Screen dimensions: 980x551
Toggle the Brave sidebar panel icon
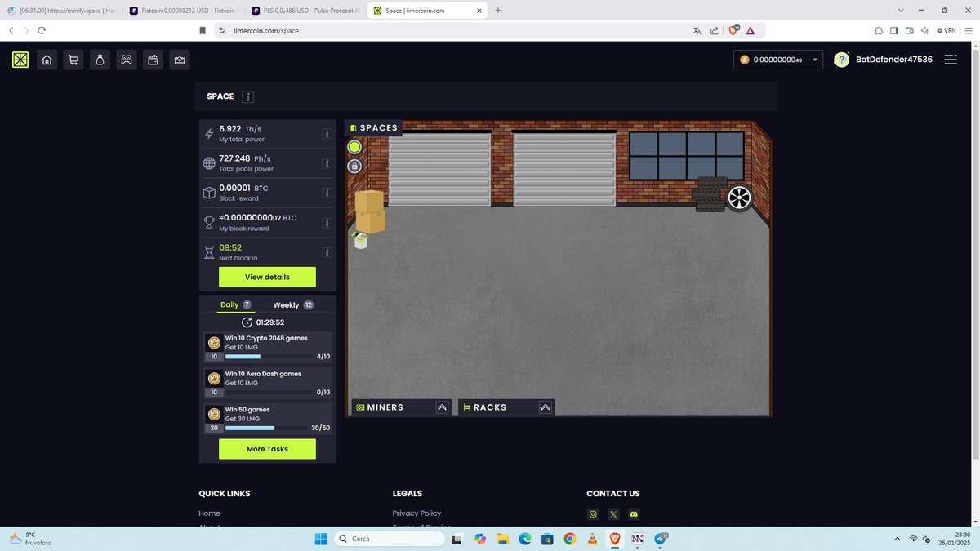pyautogui.click(x=894, y=30)
